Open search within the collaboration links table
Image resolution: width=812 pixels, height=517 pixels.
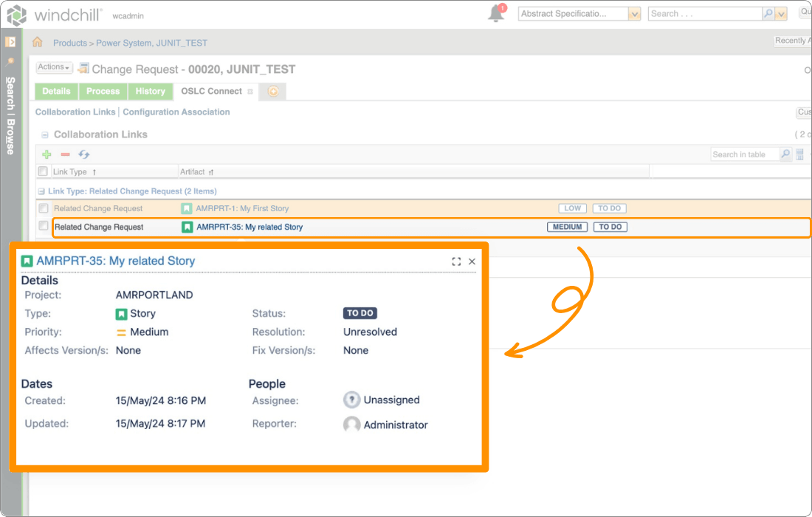pos(785,154)
